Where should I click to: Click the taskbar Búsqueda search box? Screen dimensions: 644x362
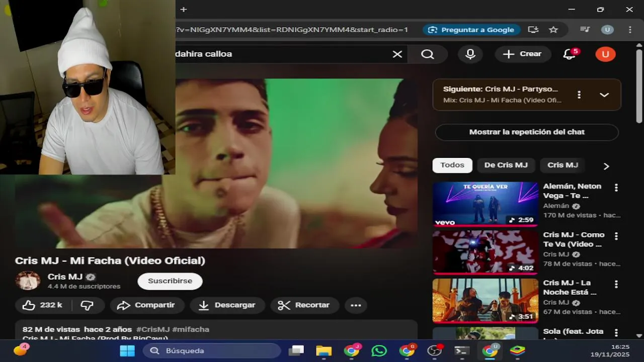pos(212,350)
